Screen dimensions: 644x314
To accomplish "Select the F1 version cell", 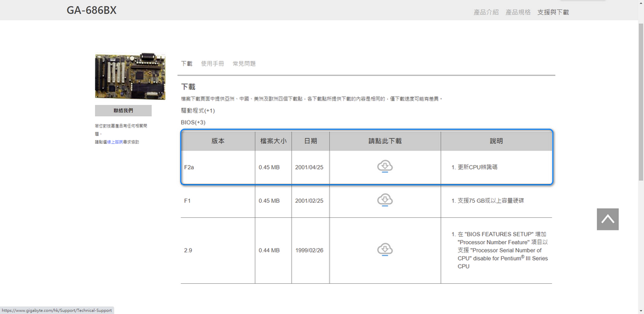I will pos(218,201).
